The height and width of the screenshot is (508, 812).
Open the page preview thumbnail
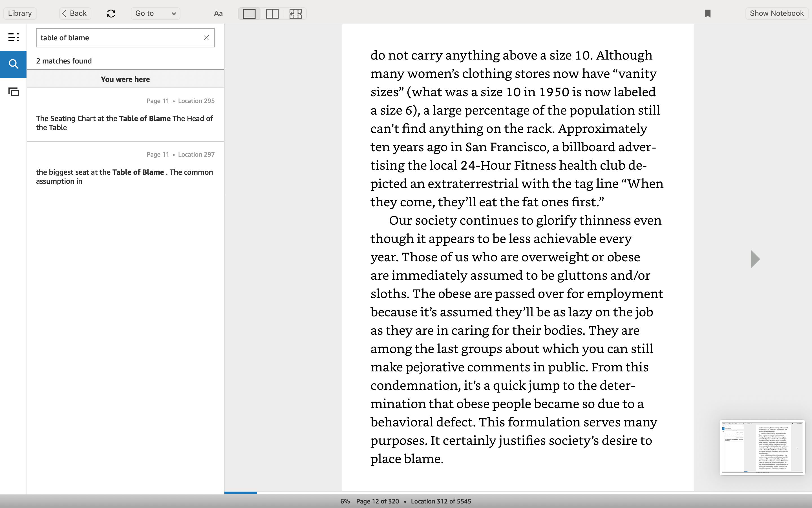(x=762, y=448)
